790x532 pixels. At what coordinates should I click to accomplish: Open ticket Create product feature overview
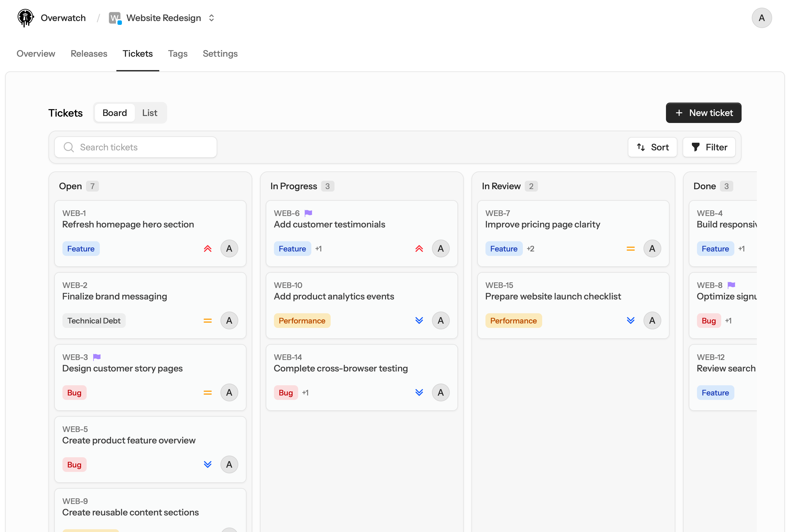click(129, 440)
